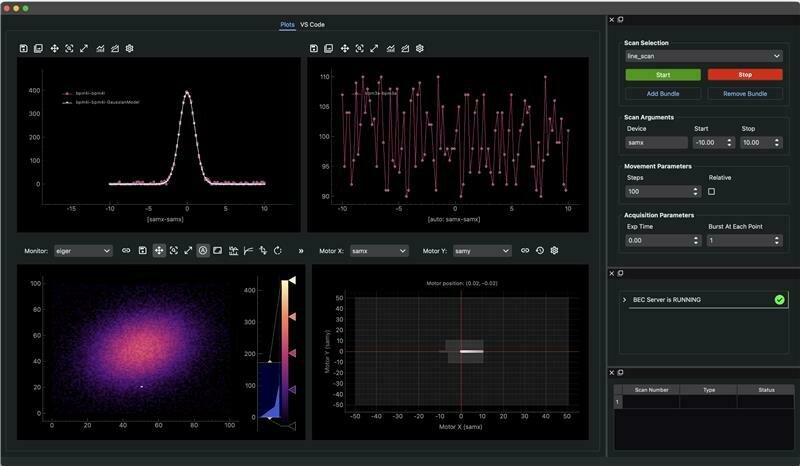This screenshot has height=466, width=800.
Task: Click export-copy icon above the noisy red plot
Action: point(329,48)
